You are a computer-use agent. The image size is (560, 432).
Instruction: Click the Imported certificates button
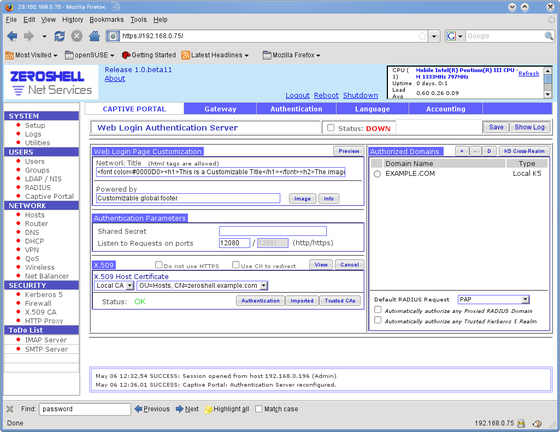point(302,301)
